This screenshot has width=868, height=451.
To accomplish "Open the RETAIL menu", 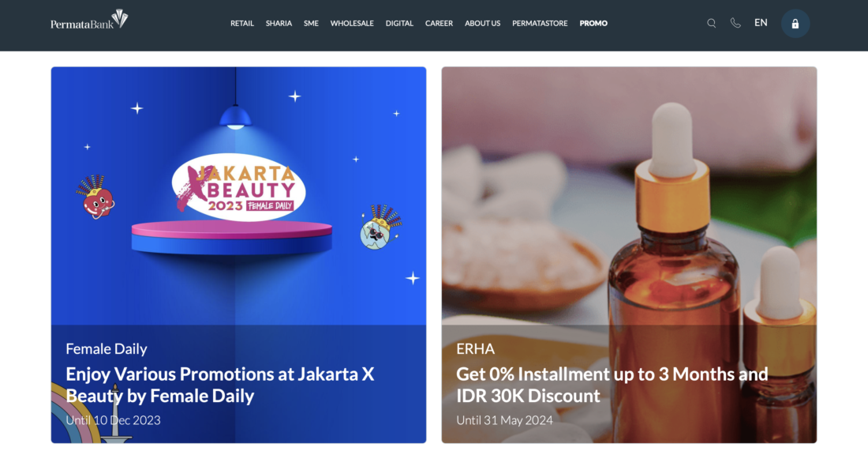I will 242,23.
